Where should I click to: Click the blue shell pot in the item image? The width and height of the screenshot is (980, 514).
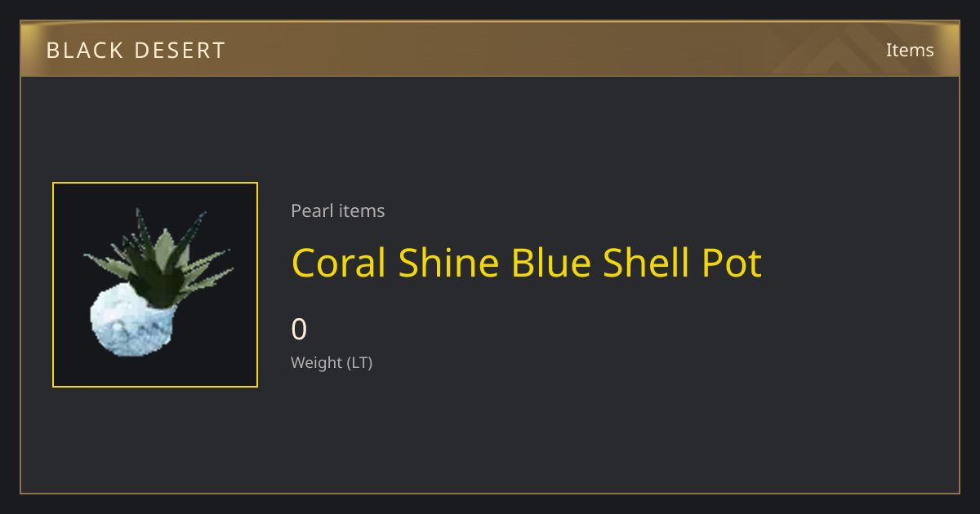(131, 321)
